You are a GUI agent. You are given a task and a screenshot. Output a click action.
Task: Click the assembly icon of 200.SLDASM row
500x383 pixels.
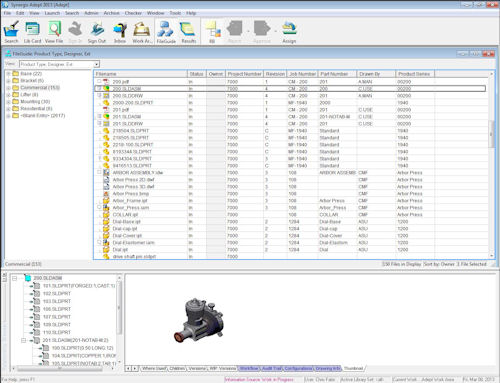click(106, 89)
